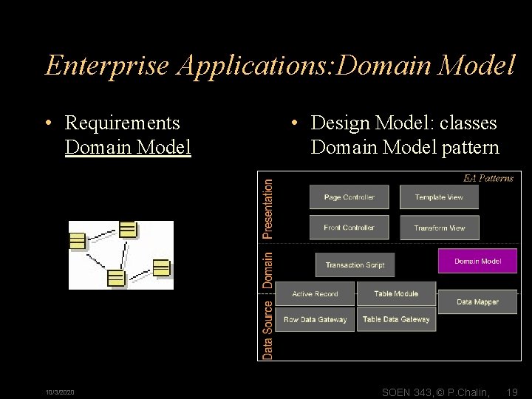Screen dimensions: 532x399
Task: Open the purple highlighted Domain Model box
Action: pyautogui.click(x=478, y=261)
